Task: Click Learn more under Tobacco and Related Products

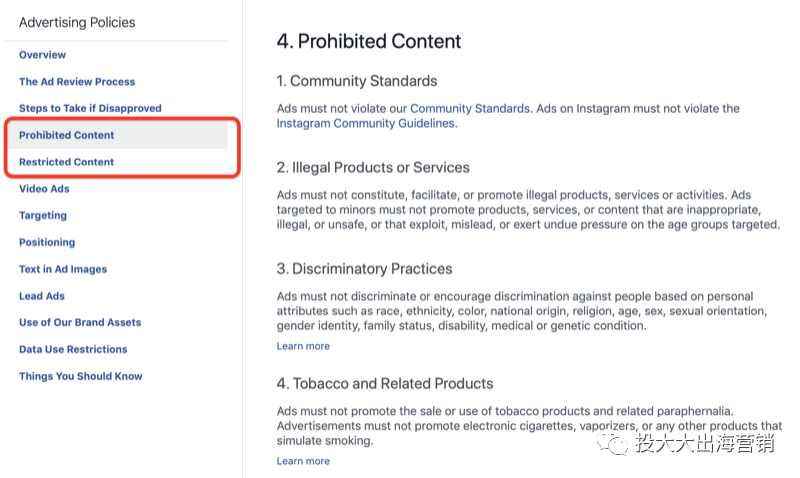Action: (x=303, y=461)
